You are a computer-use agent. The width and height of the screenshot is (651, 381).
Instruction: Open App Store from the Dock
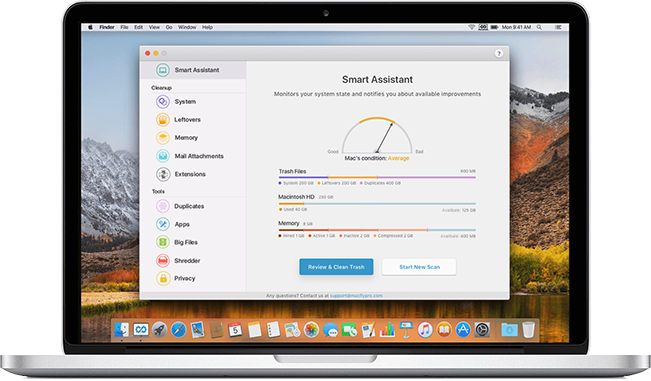coord(463,330)
